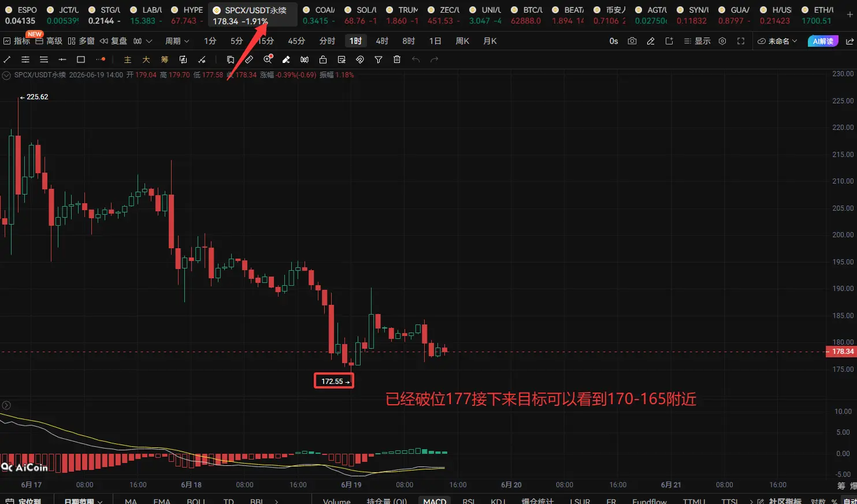Toggle the 筹 chip distribution indicator

coord(165,59)
